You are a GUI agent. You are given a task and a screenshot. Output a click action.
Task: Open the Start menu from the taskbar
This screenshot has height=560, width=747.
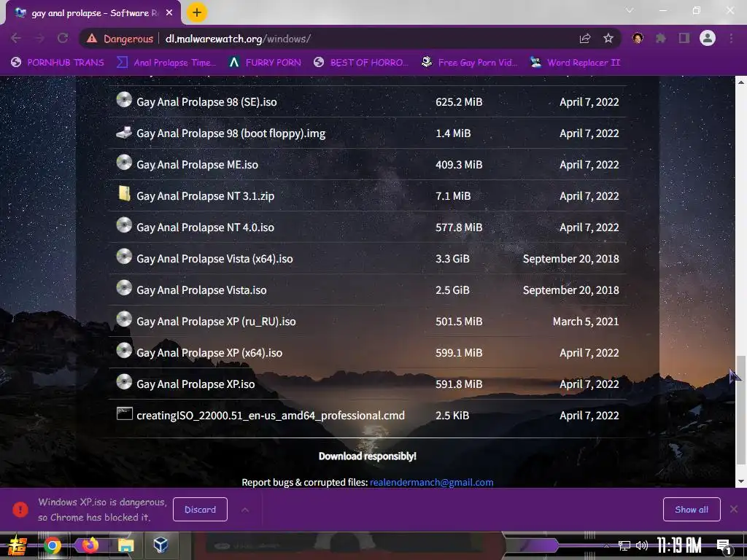17,545
